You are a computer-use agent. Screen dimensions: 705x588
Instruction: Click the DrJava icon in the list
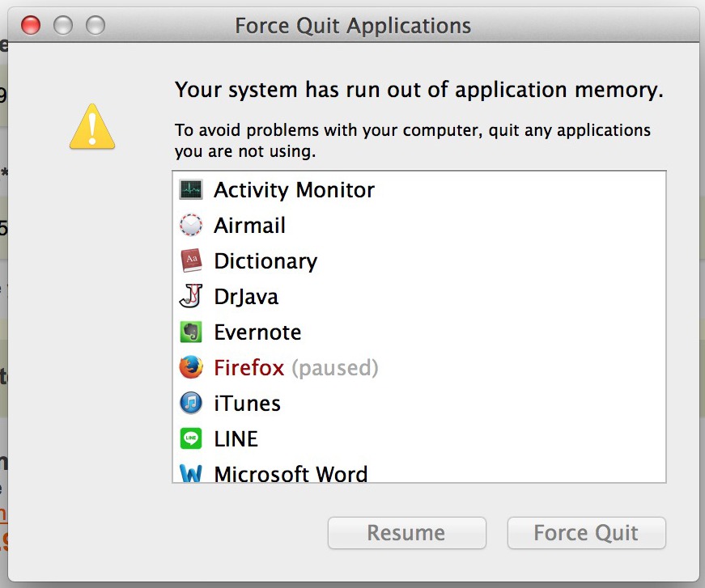pyautogui.click(x=191, y=296)
